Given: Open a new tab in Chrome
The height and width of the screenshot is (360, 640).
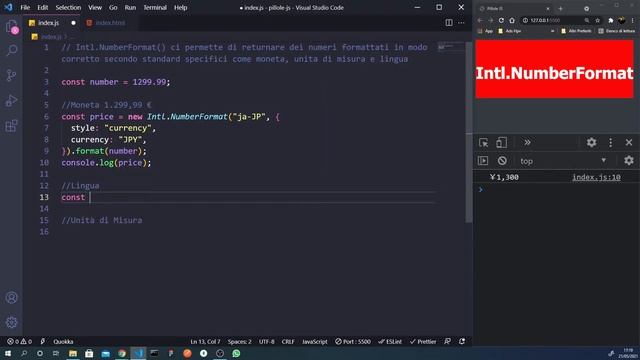Looking at the screenshot, I should coord(560,9).
